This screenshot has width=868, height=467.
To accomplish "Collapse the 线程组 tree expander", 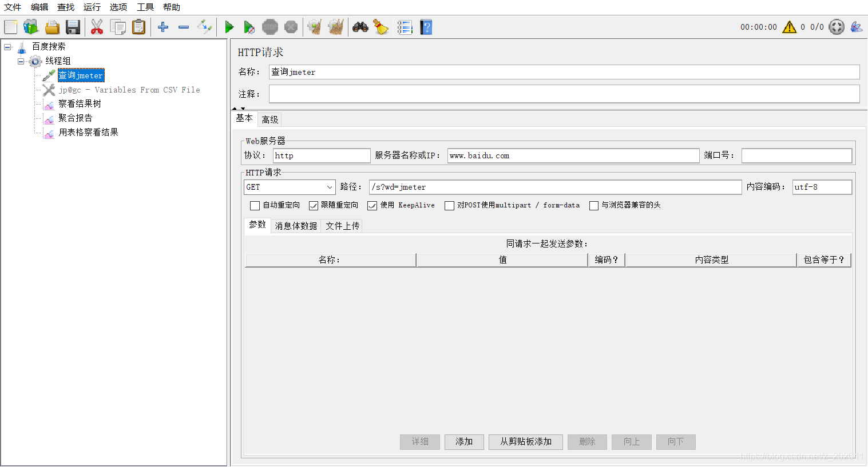I will pos(21,61).
